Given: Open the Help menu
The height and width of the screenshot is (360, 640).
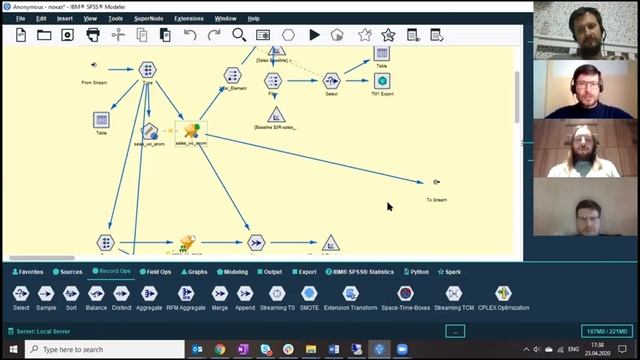Looking at the screenshot, I should (253, 19).
